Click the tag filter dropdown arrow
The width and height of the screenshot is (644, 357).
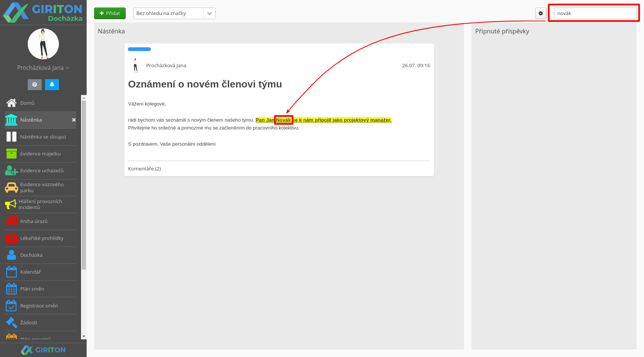click(209, 13)
